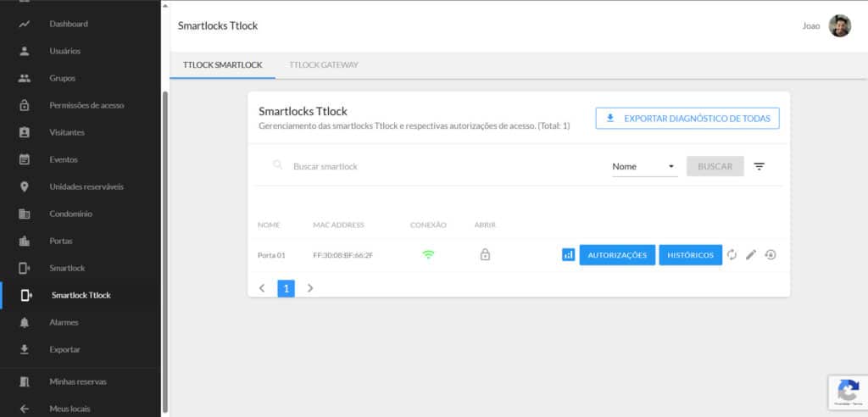Screen dimensions: 868x417
Task: Click the Joao username text
Action: click(811, 26)
